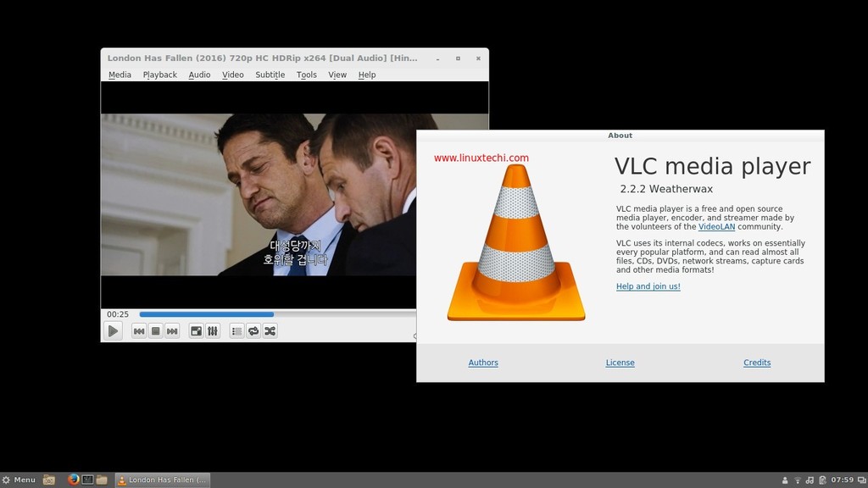Open the VideoLAN link in About
Viewport: 868px width, 488px height.
(717, 227)
